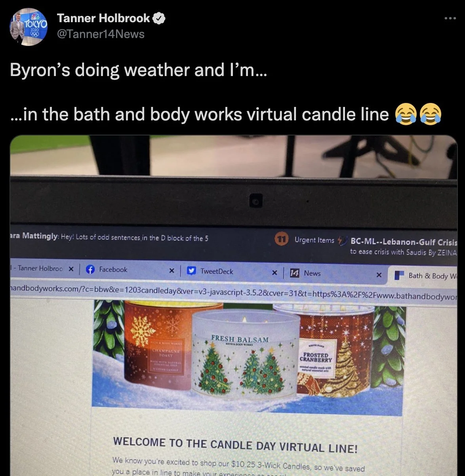Screen dimensions: 465x476
Task: Click the orange 11 Urgent Items badge
Action: pos(281,239)
